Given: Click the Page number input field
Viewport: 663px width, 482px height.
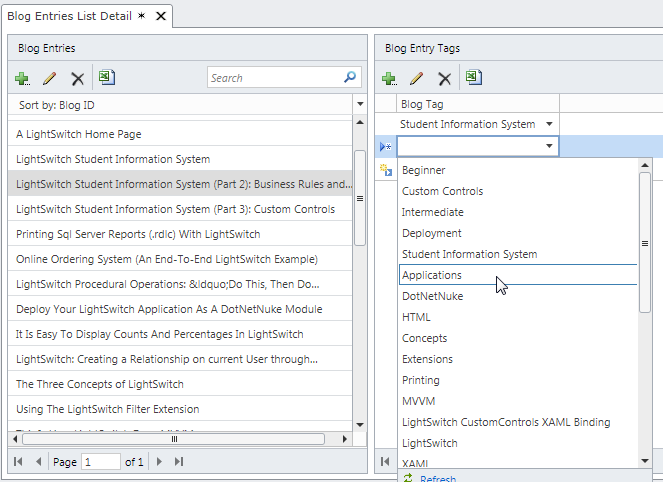Looking at the screenshot, I should click(x=100, y=461).
